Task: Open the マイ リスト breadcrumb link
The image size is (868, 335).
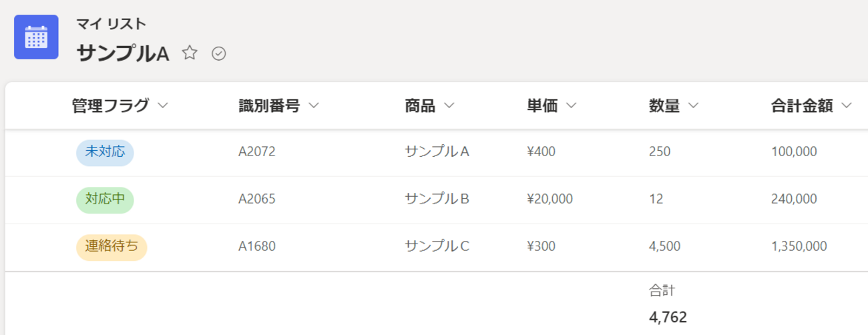Action: pyautogui.click(x=111, y=24)
